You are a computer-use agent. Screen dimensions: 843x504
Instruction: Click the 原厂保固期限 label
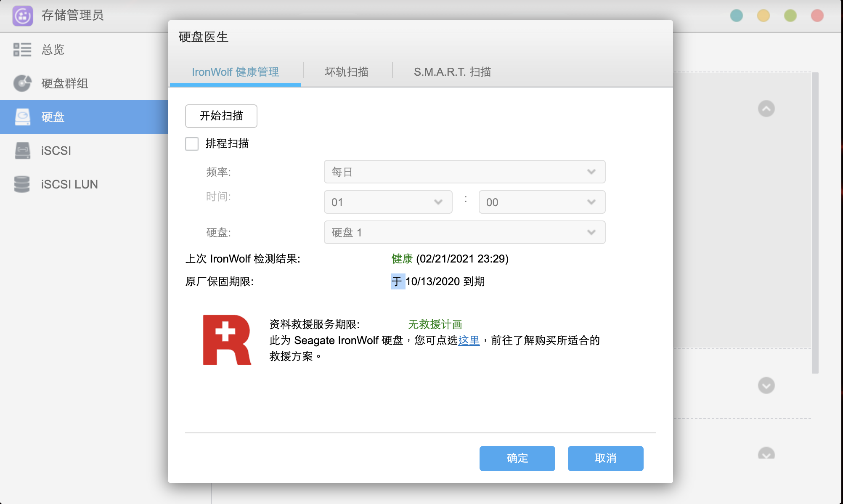click(x=220, y=281)
